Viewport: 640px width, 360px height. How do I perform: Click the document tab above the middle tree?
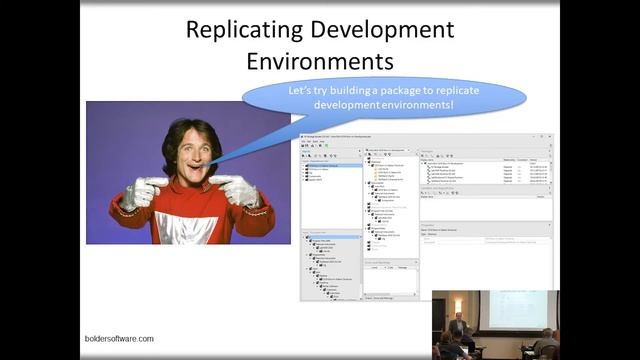pos(388,150)
